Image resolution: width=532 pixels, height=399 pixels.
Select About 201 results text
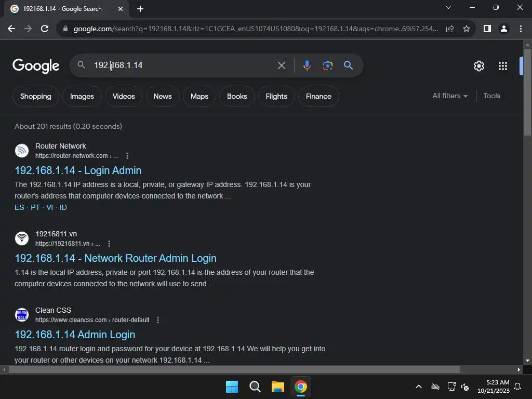68,127
